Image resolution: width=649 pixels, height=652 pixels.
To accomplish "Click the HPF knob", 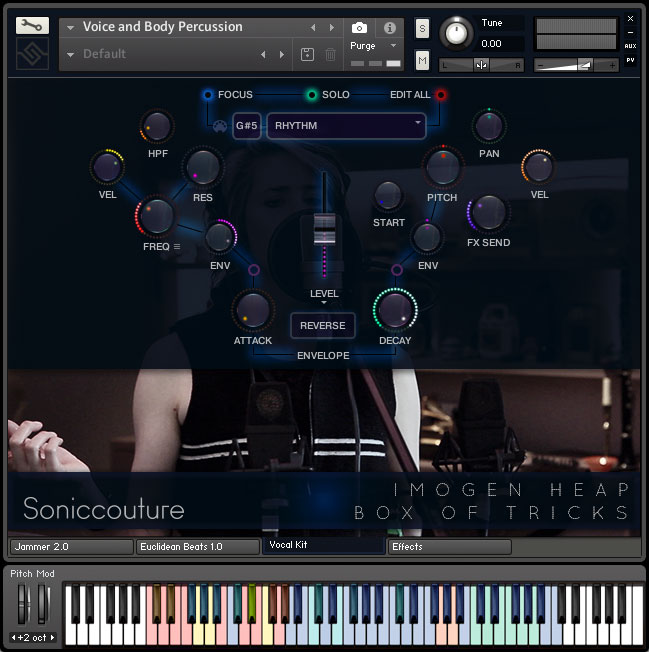I will click(x=157, y=126).
